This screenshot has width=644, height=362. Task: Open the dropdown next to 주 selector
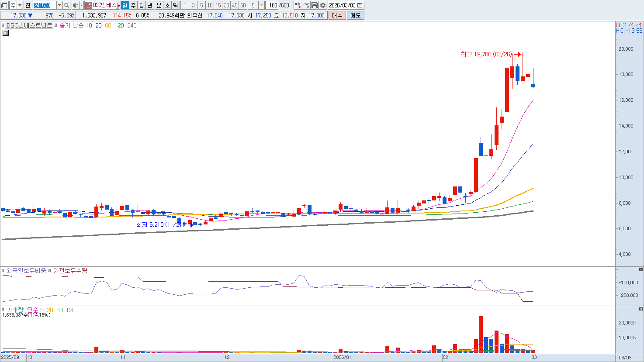pos(20,5)
